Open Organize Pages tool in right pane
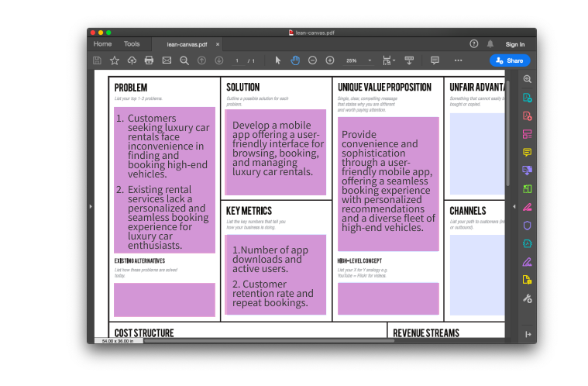The width and height of the screenshot is (588, 386). point(528,134)
